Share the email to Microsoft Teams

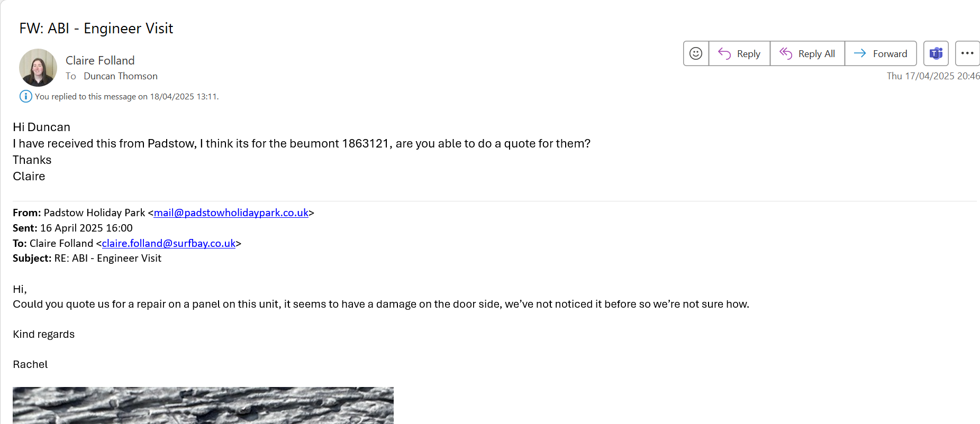(936, 53)
